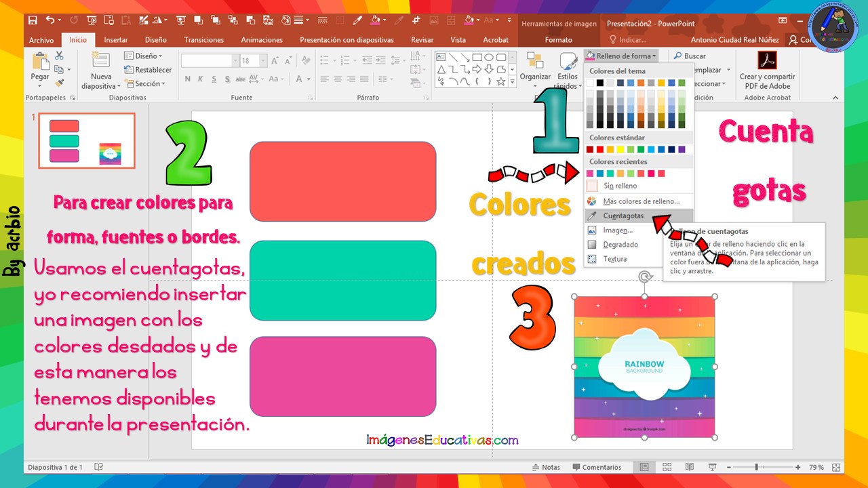The image size is (868, 488).
Task: Select slide 1 thumbnail
Action: point(87,141)
